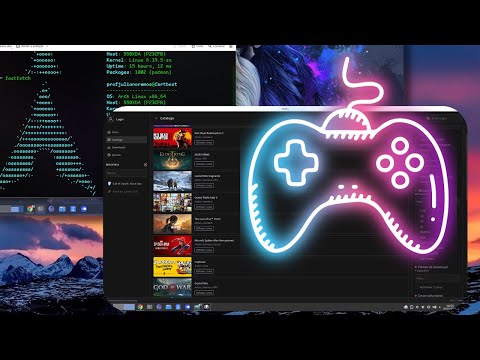Click the button under the Elden Ring title

[204, 164]
